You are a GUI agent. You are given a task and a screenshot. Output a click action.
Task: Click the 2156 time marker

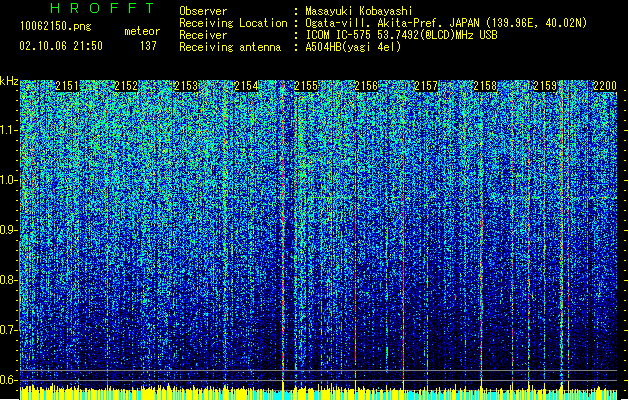pos(366,86)
